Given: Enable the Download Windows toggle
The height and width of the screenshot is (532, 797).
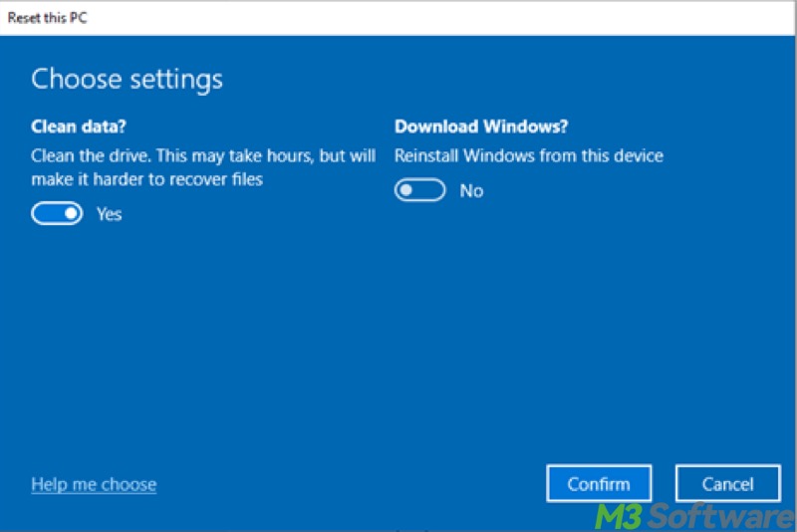Looking at the screenshot, I should [419, 190].
